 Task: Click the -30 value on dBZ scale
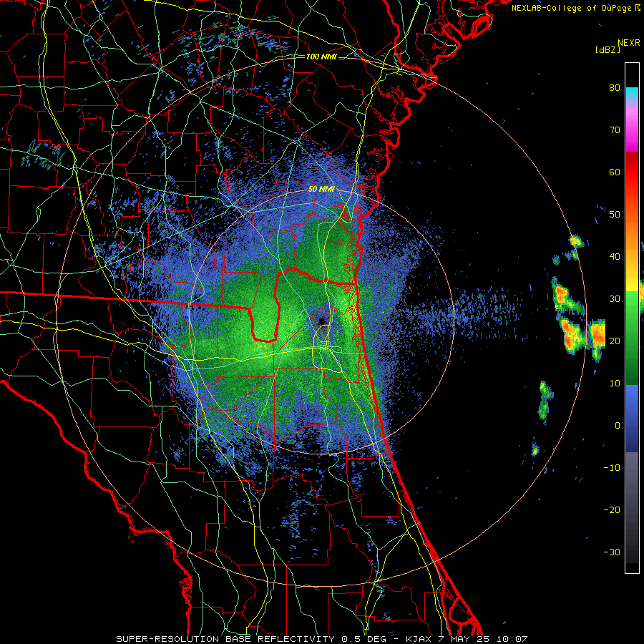point(612,552)
